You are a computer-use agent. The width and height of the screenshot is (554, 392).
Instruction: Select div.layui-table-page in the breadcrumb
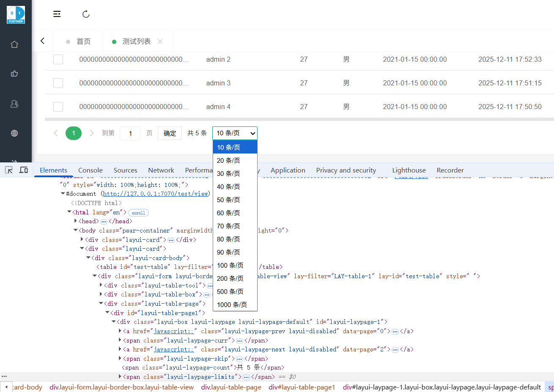[231, 387]
